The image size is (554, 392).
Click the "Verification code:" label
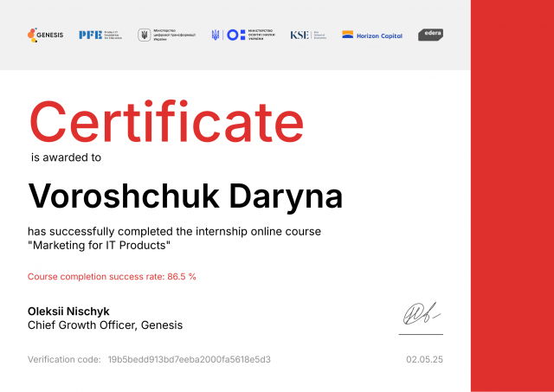[63, 359]
